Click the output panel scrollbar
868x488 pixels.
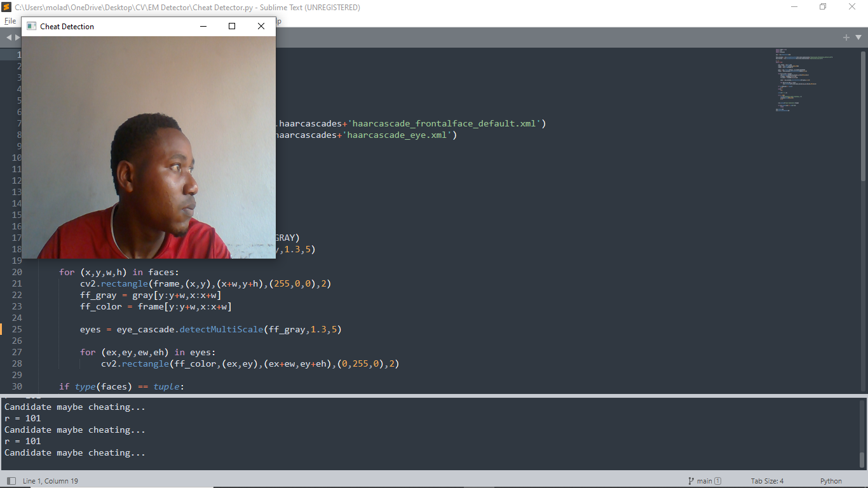click(x=862, y=459)
